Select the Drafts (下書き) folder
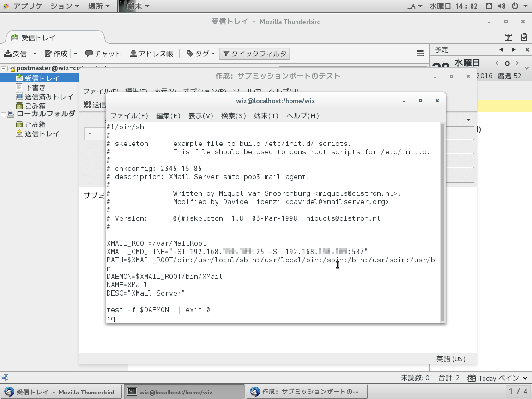Image resolution: width=532 pixels, height=399 pixels. point(35,87)
